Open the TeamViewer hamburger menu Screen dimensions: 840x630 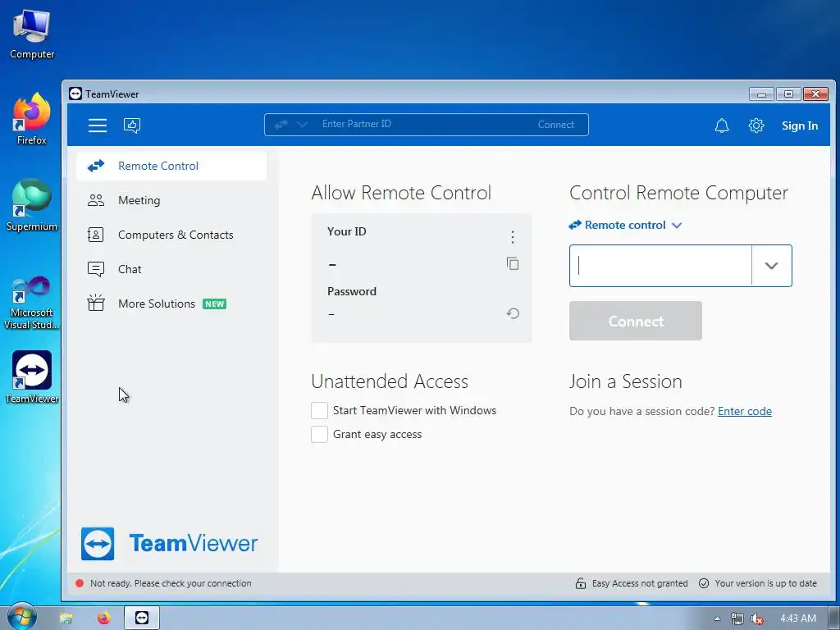click(x=98, y=126)
